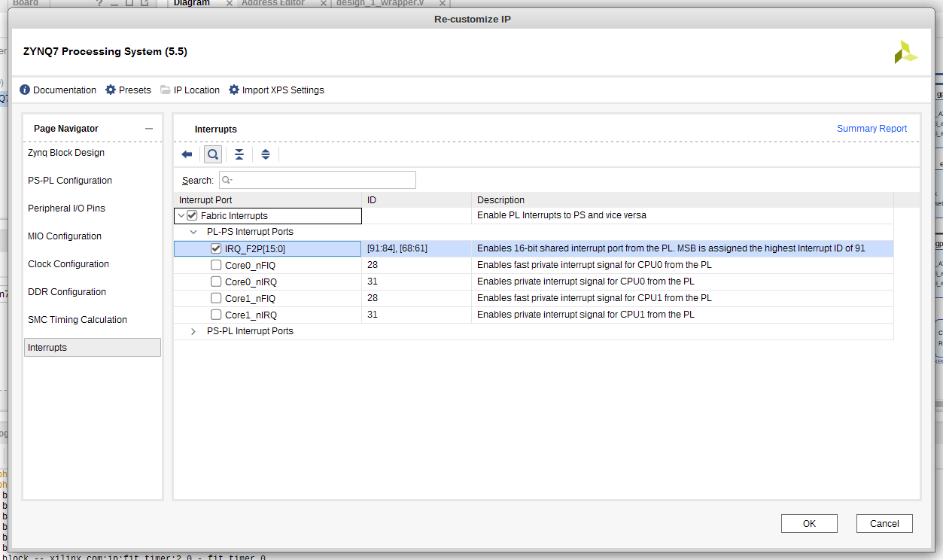Screen dimensions: 943x560
Task: Click the Documentation label
Action: 65,90
